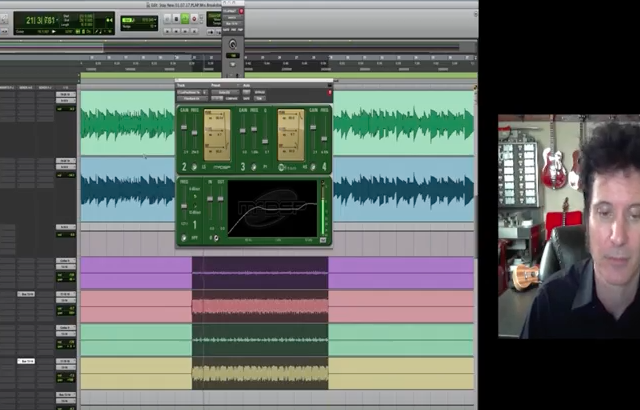Select the purple audio clip in the selected region
This screenshot has width=640, height=410.
coord(260,273)
